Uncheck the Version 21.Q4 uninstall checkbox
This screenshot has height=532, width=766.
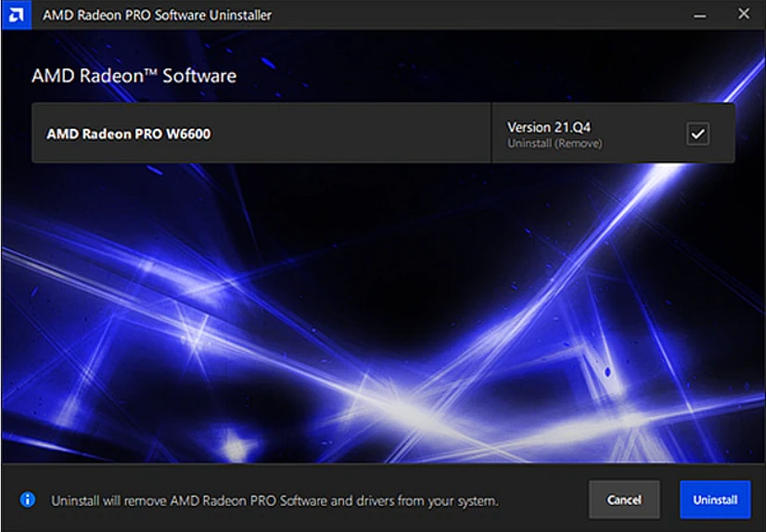[698, 133]
